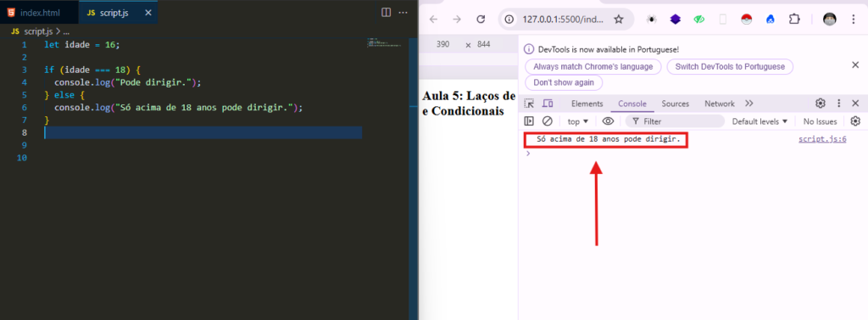Click Always match Chrome's language

(593, 66)
